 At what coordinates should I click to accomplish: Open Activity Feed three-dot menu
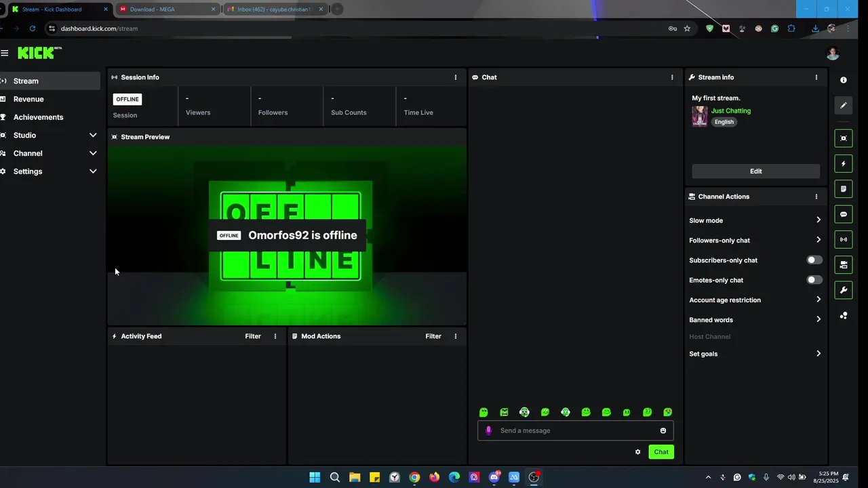(275, 336)
